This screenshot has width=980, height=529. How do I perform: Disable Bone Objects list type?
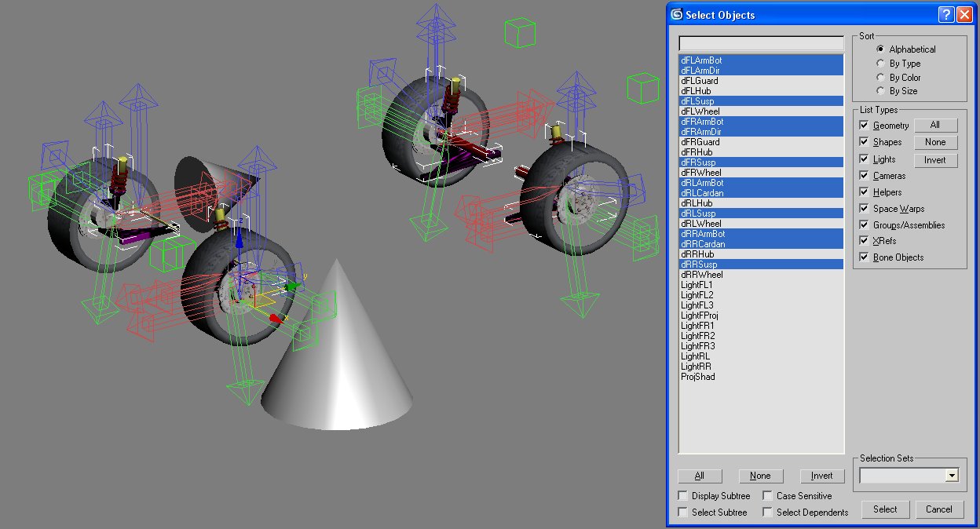[865, 257]
